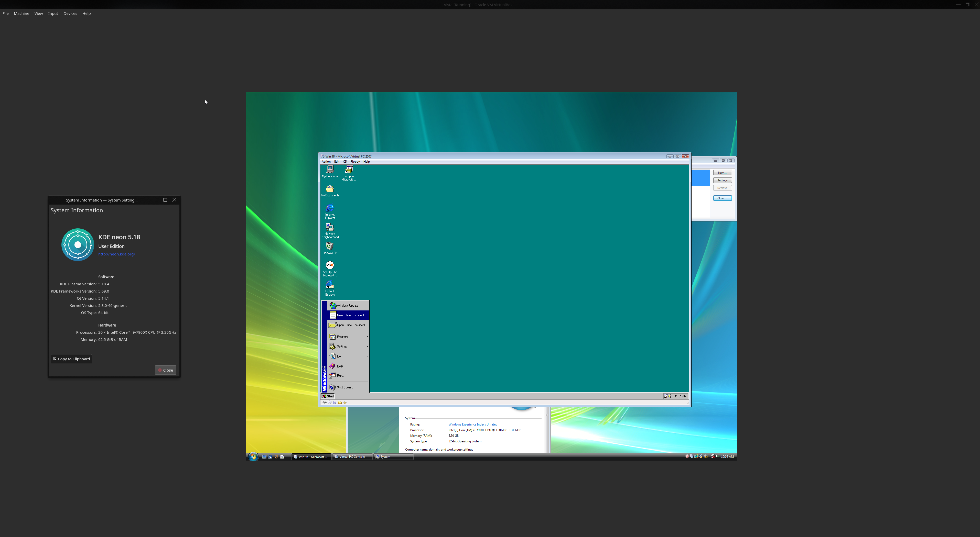Open VirtualBox Devices menu
Image resolution: width=980 pixels, height=537 pixels.
(70, 13)
